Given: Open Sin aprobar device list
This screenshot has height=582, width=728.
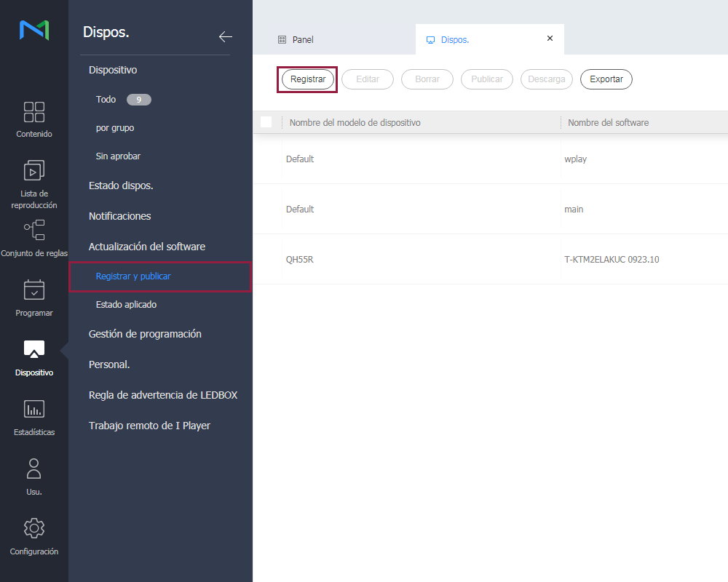Looking at the screenshot, I should 118,156.
